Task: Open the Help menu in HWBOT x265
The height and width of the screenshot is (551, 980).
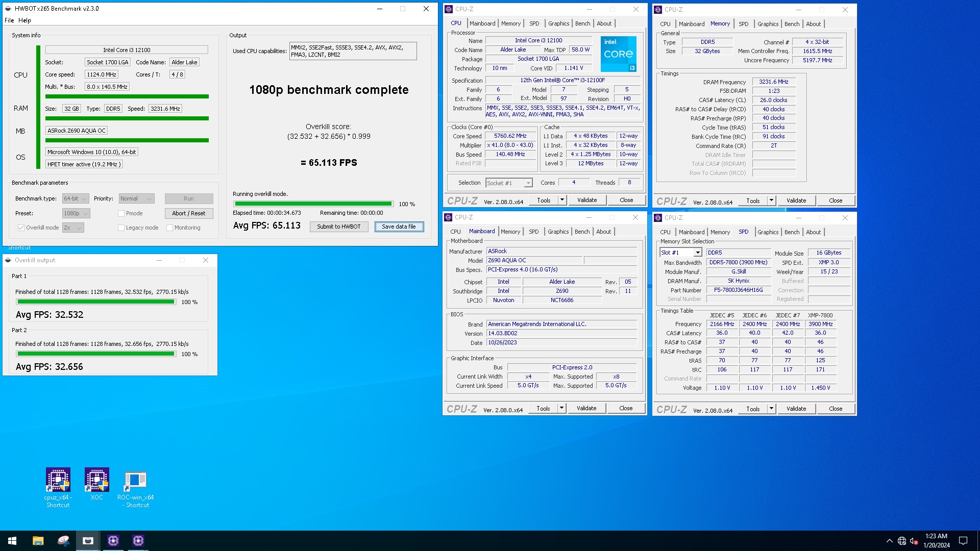Action: [x=24, y=20]
